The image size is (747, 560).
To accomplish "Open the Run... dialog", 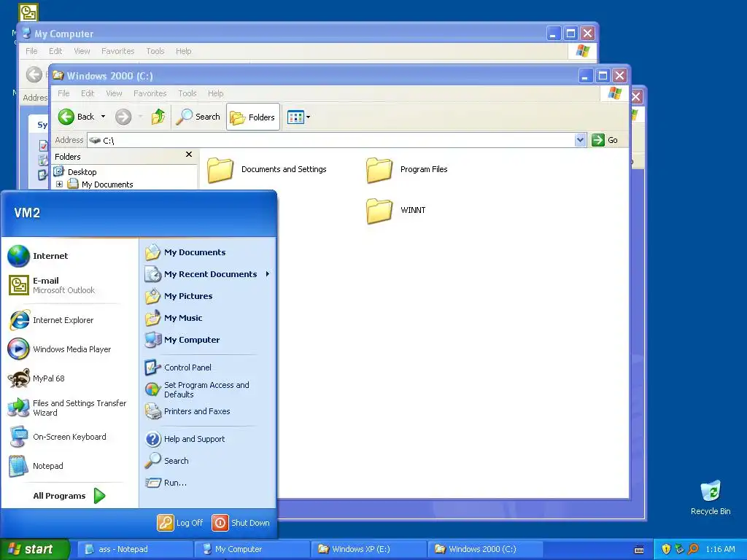I will tap(166, 483).
